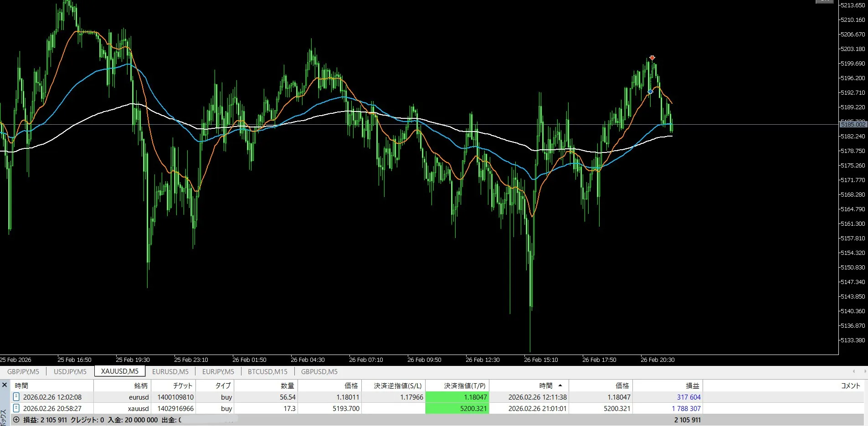Click the current price label 5185.002

tap(853, 124)
